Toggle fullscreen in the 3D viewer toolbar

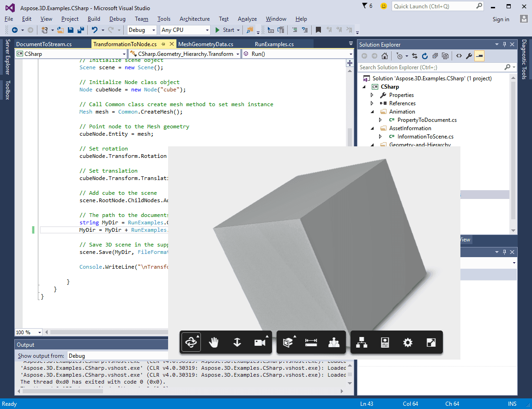(431, 343)
